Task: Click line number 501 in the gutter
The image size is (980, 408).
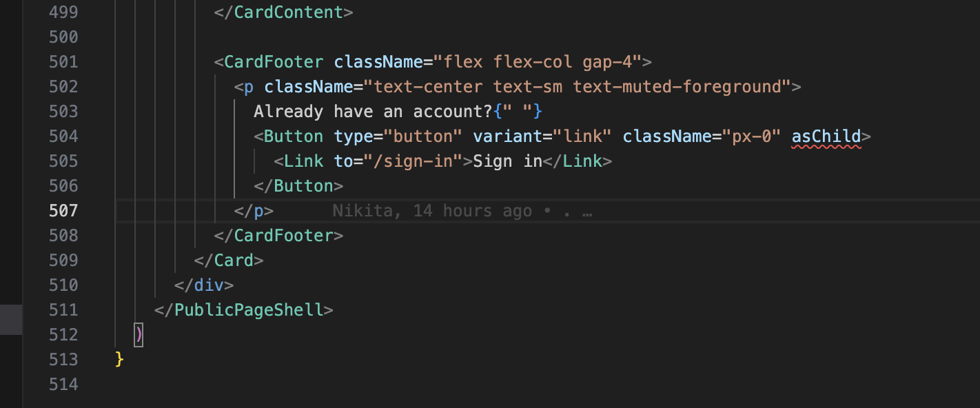Action: point(63,62)
